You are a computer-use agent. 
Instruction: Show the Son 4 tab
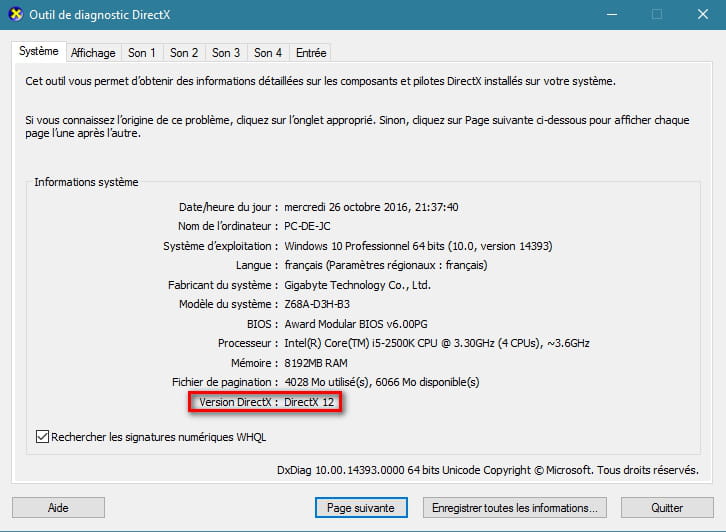pos(268,53)
